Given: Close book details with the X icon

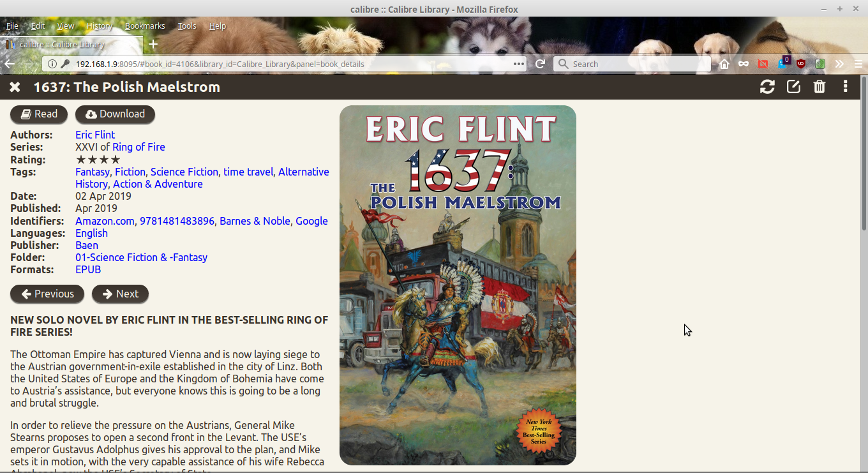Looking at the screenshot, I should pyautogui.click(x=15, y=87).
